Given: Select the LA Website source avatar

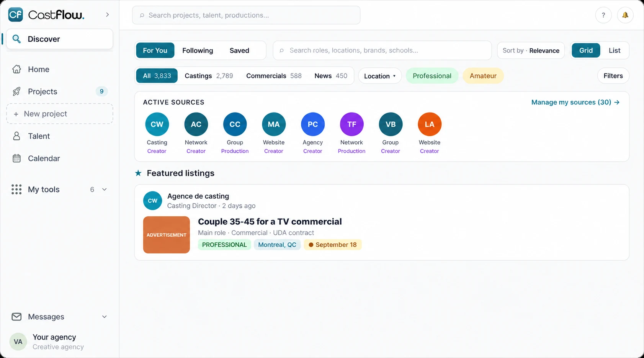Looking at the screenshot, I should [430, 124].
